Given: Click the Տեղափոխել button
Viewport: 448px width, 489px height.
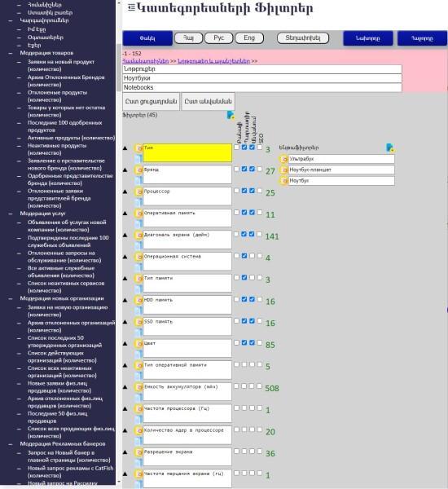Looking at the screenshot, I should (x=303, y=38).
